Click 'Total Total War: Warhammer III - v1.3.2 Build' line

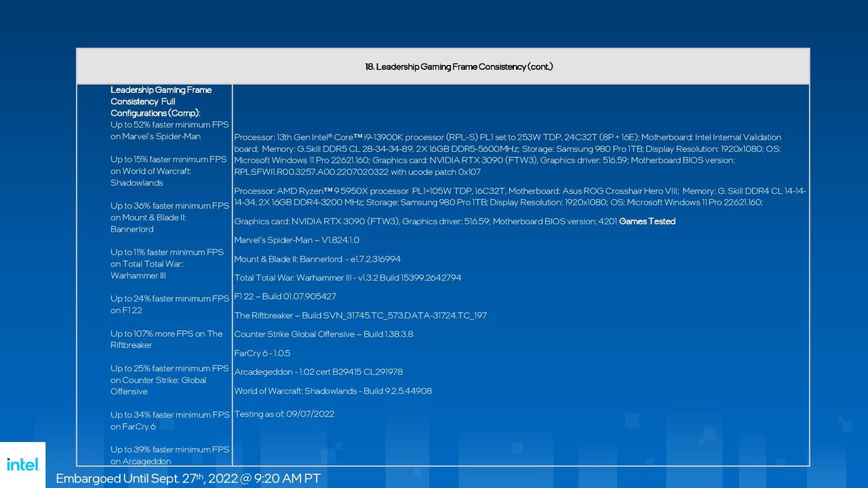(x=348, y=278)
